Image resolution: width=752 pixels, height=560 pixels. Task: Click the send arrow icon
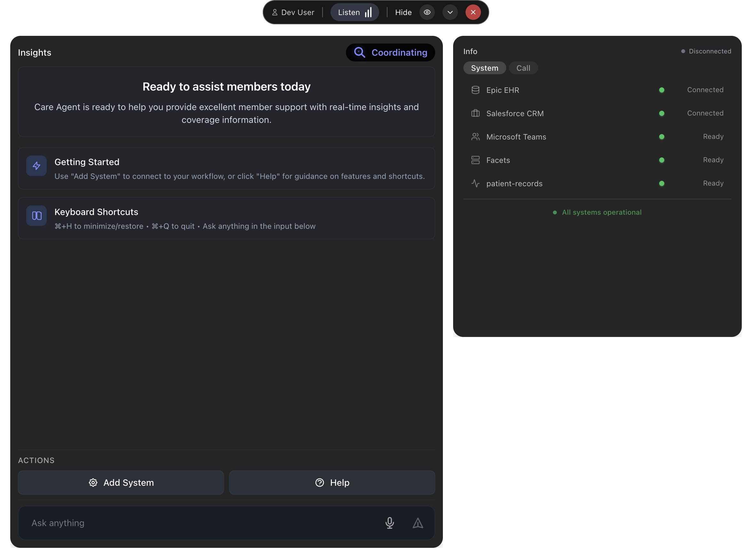(418, 523)
